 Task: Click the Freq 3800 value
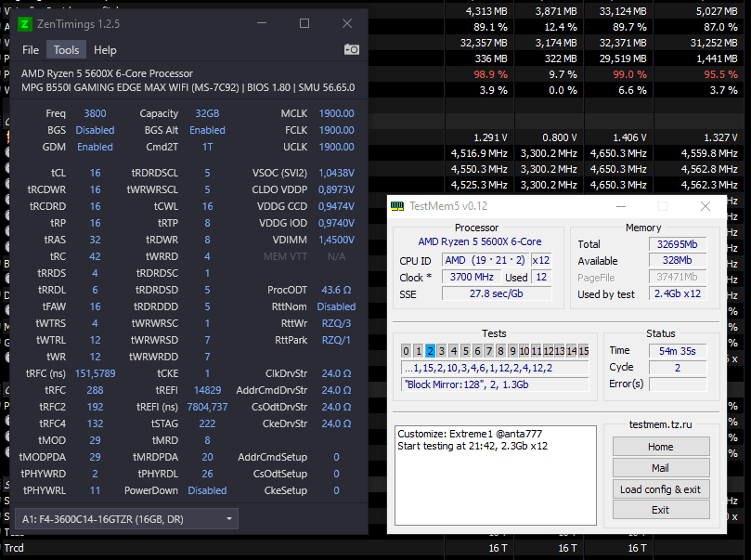95,113
